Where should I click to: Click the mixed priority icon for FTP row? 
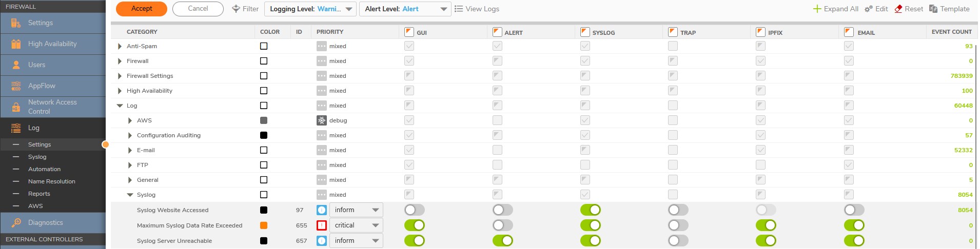(x=322, y=165)
